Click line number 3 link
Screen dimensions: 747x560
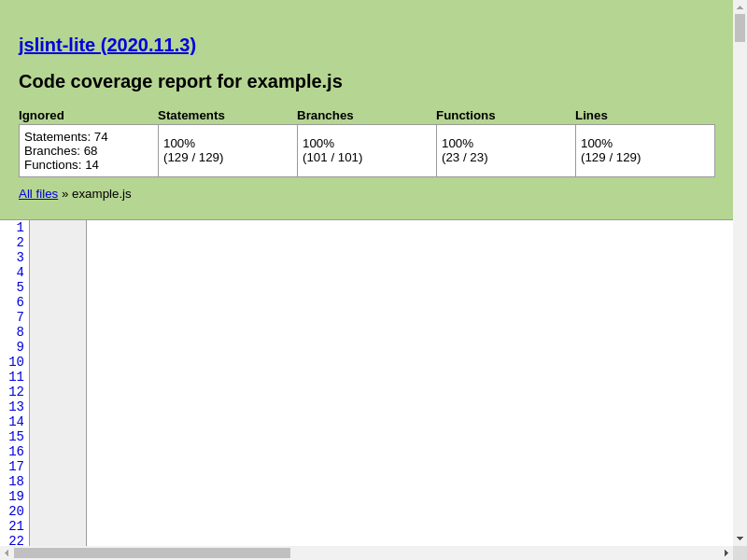[20, 258]
